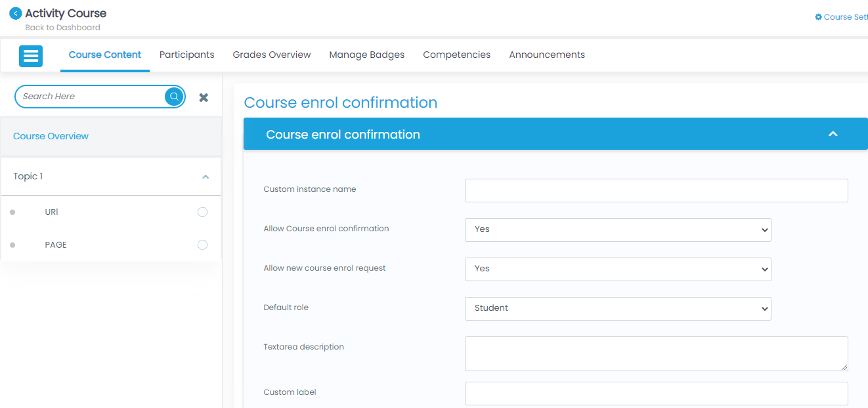This screenshot has height=408, width=868.
Task: Toggle the URI completion circle
Action: coord(202,212)
